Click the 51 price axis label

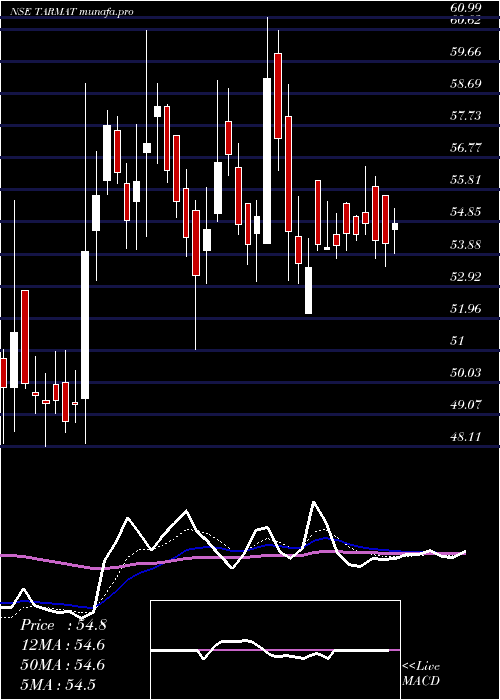point(458,341)
